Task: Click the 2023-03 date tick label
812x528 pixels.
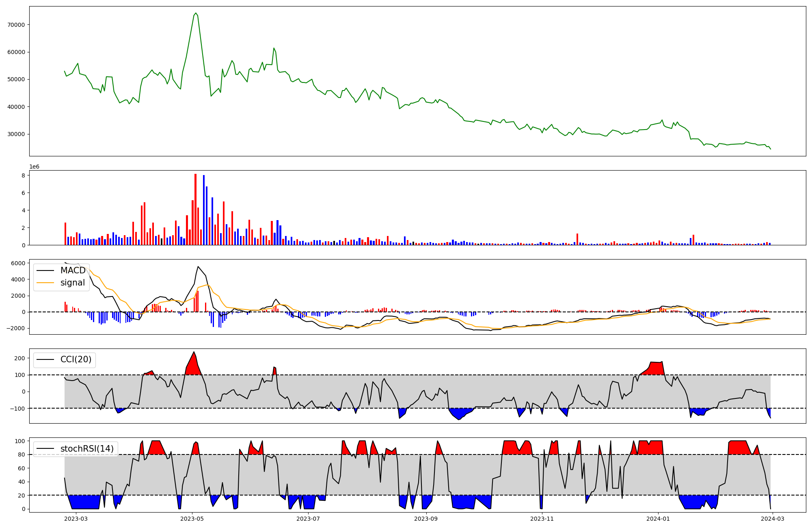Action: 76,519
